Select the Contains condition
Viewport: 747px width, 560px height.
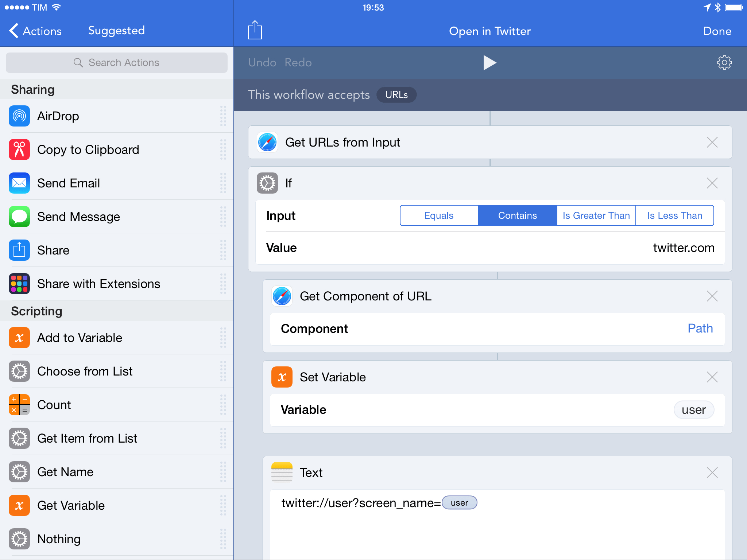pyautogui.click(x=517, y=215)
